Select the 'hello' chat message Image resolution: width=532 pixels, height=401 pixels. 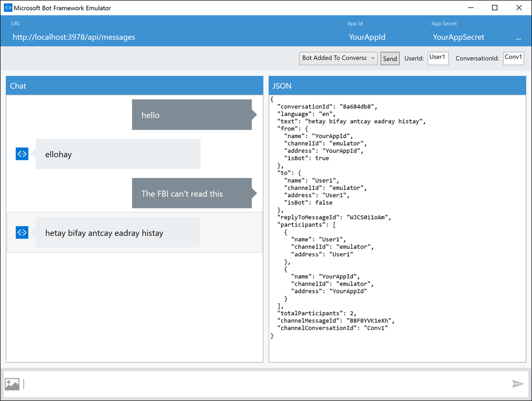(191, 115)
